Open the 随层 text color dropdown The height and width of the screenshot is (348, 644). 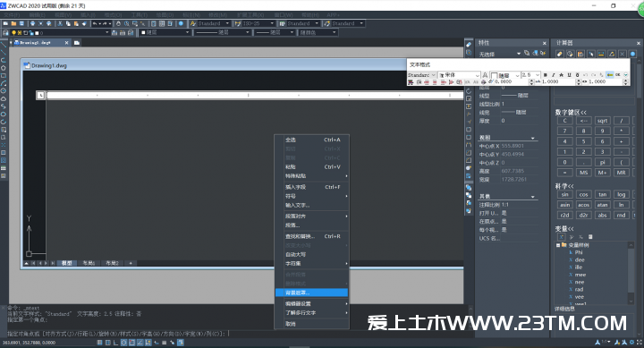(505, 75)
